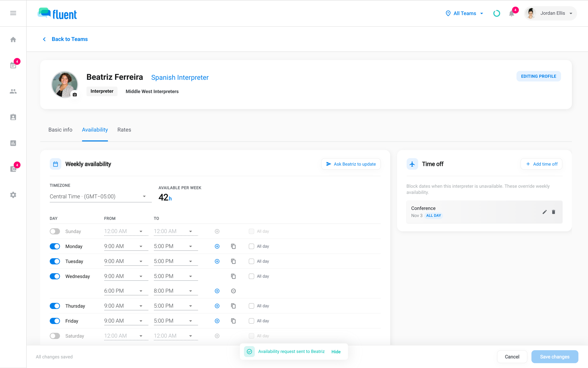588x368 pixels.
Task: Copy Thursday's hours
Action: [233, 306]
